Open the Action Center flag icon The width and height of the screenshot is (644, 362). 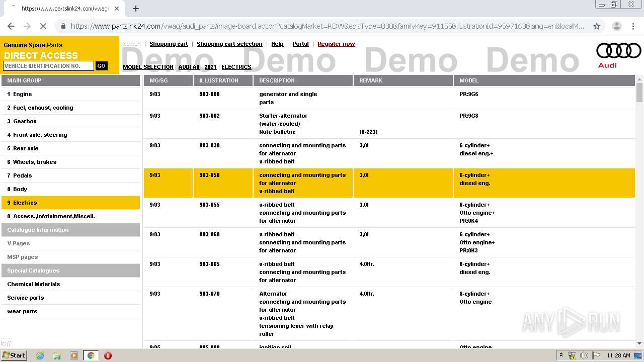(x=596, y=355)
